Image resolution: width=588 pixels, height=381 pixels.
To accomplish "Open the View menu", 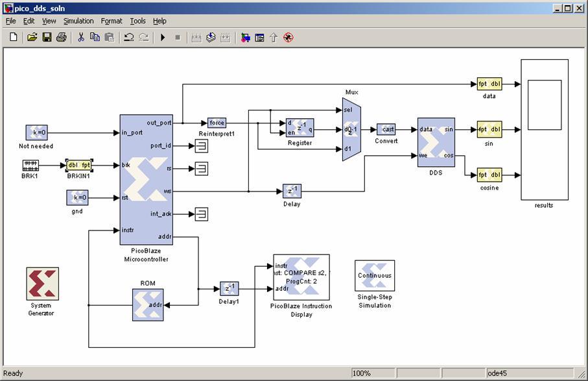I will point(49,21).
